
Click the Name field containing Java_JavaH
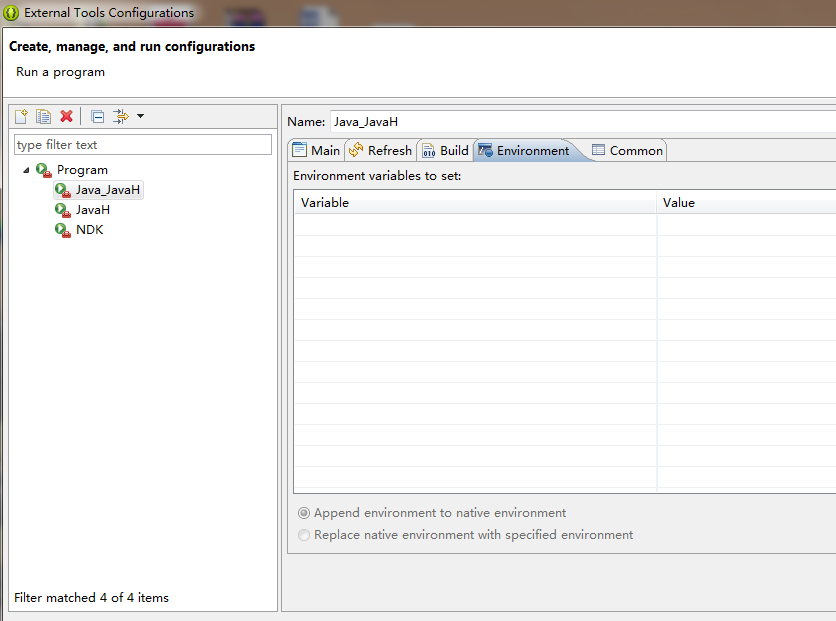click(x=583, y=122)
